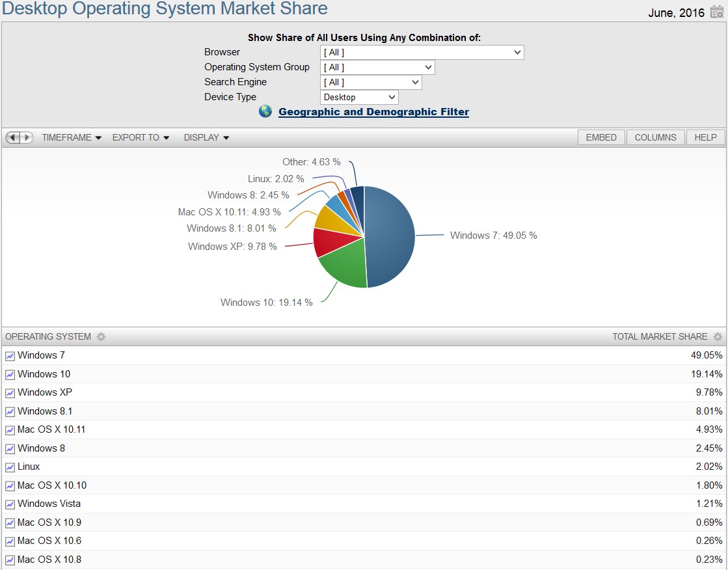Select the Linux row name

29,467
